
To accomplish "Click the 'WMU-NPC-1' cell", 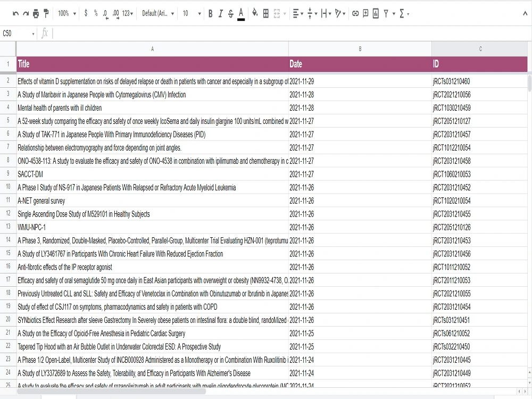I will tap(152, 227).
